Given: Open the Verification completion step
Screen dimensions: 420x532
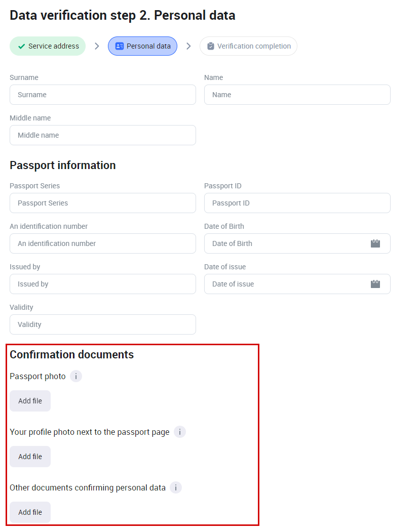Looking at the screenshot, I should [x=248, y=46].
